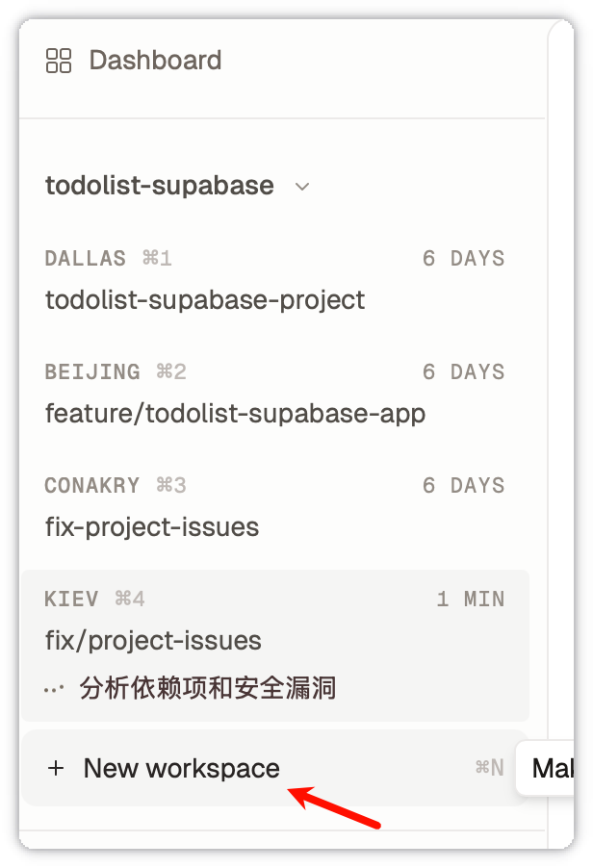Select the todolist-supabase project title
Viewport: 593px width, 868px height.
tap(159, 186)
